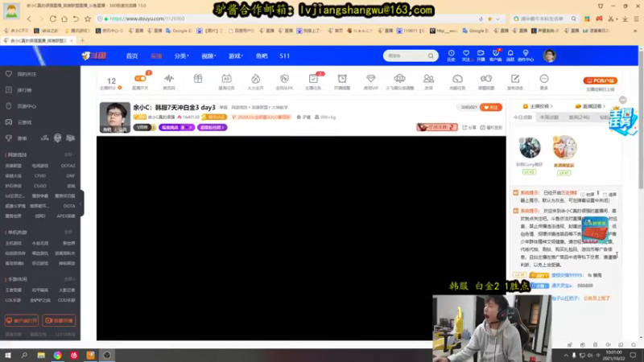This screenshot has width=644, height=362.
Task: Select the DNF category link
Action: point(71,175)
